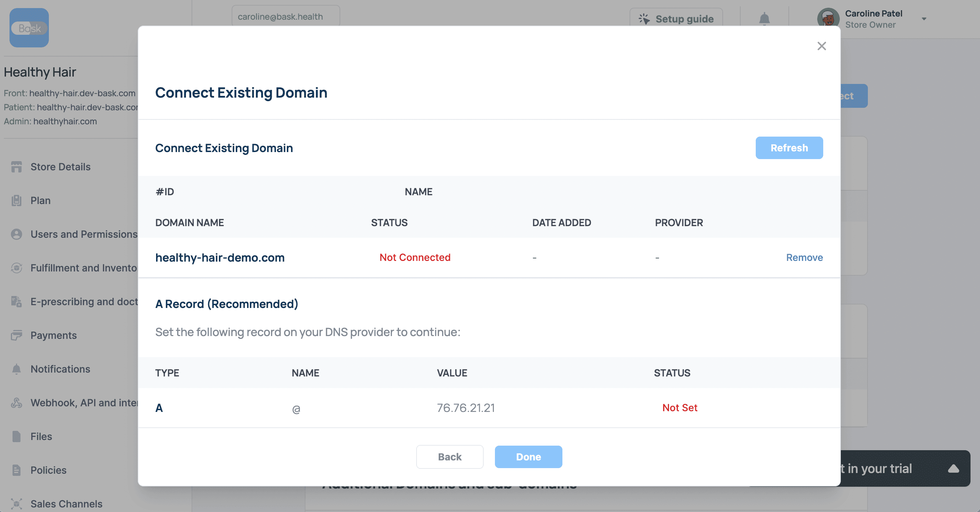Viewport: 980px width, 512px height.
Task: Open Fulfillment and Inventory menu item
Action: (x=83, y=268)
